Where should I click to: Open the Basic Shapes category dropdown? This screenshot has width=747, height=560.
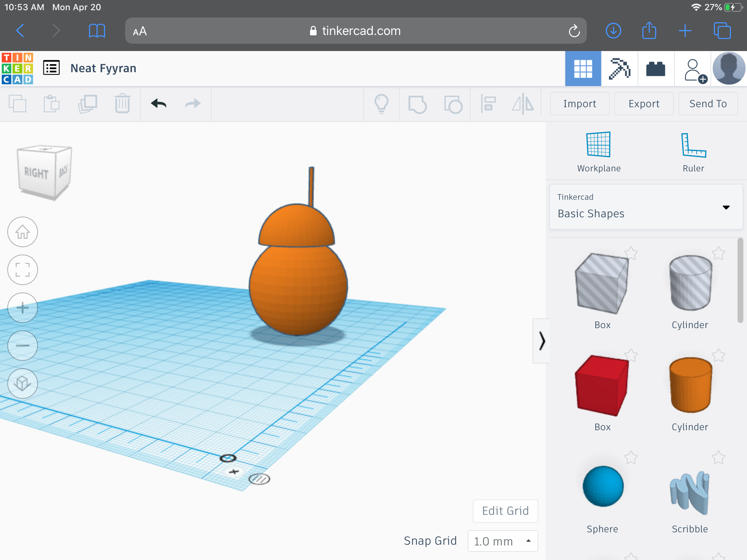click(646, 207)
